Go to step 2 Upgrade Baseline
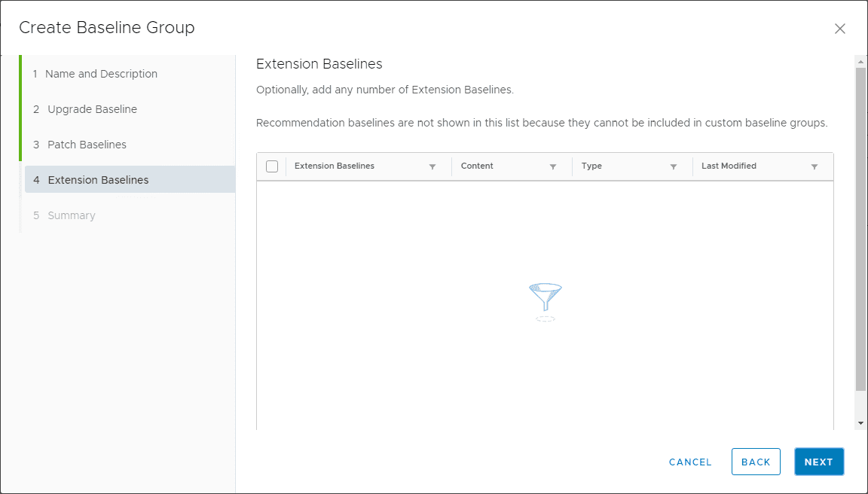 pos(92,109)
